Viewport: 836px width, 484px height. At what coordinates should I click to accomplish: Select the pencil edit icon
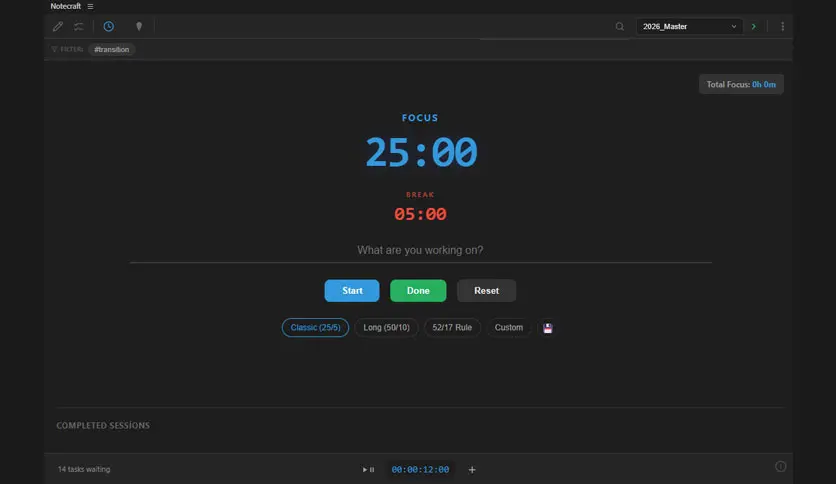58,26
